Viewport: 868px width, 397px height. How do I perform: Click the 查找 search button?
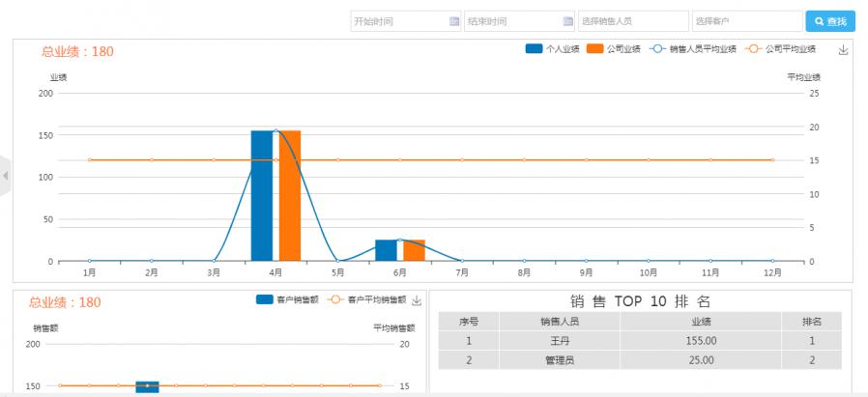tap(829, 21)
